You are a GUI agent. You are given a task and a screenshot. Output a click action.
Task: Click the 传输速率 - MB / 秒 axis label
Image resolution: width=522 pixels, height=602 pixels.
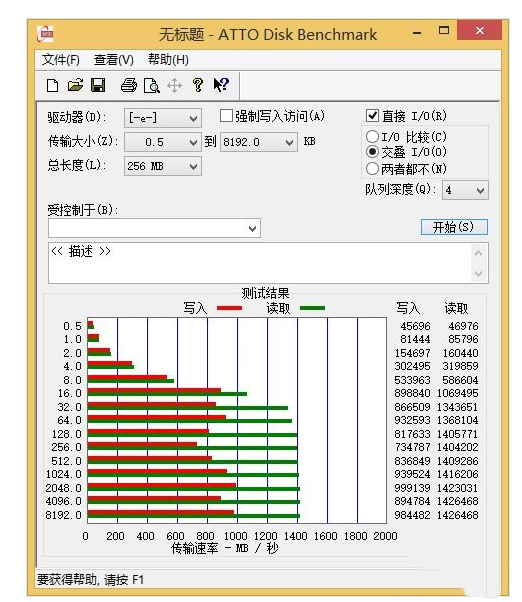[x=225, y=548]
